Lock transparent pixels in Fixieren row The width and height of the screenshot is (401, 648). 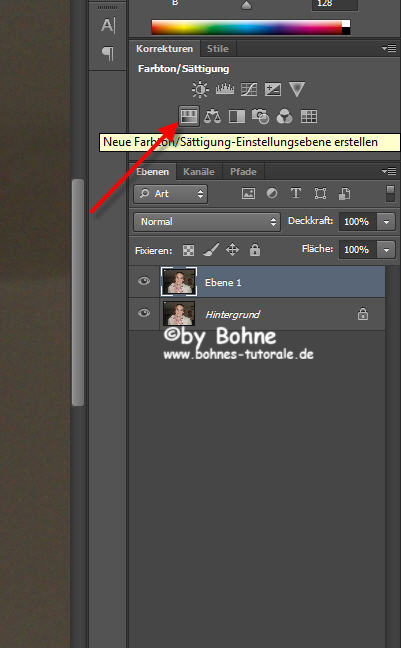click(189, 250)
